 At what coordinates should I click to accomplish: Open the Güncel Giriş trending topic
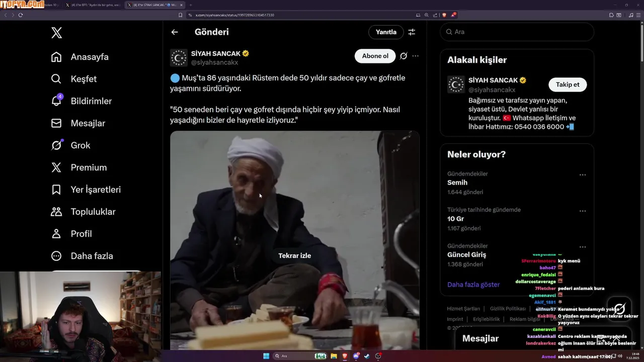coord(467,255)
